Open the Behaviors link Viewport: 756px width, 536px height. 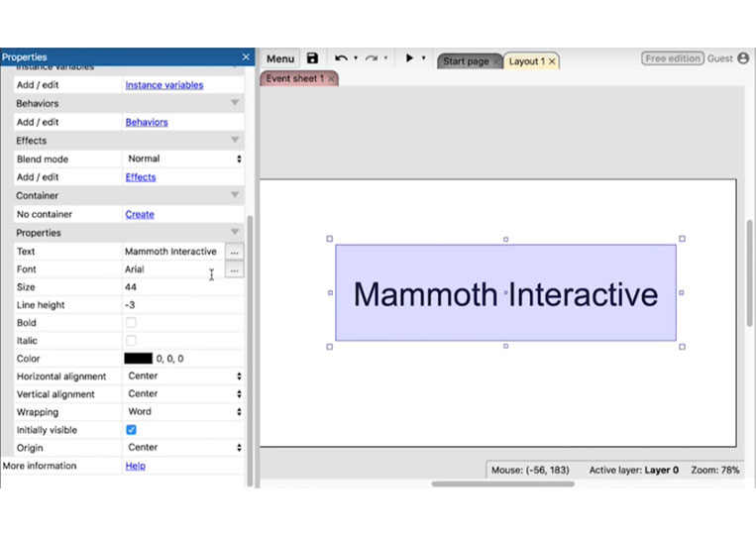[147, 122]
